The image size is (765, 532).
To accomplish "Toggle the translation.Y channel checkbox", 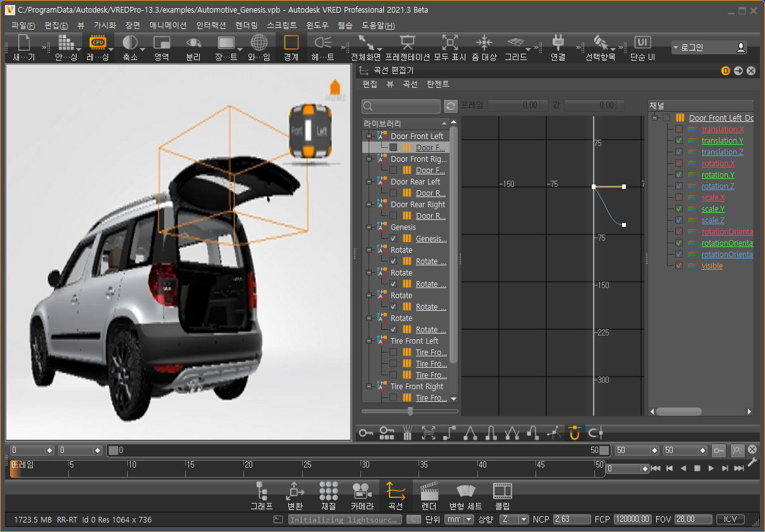I will 679,141.
